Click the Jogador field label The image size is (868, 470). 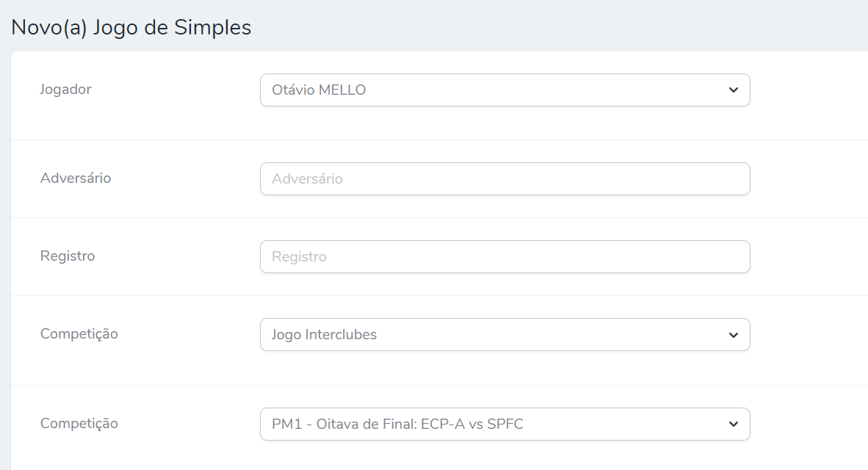click(x=65, y=89)
